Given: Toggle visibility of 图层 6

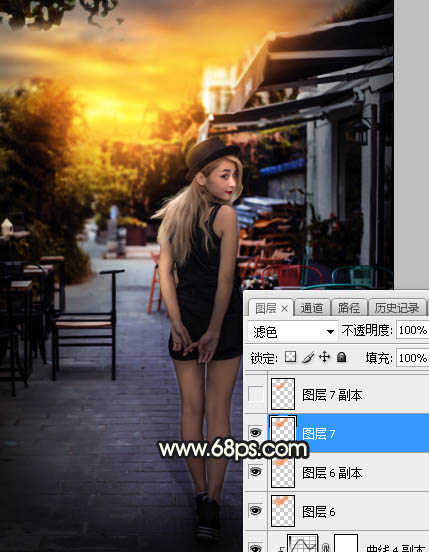Looking at the screenshot, I should point(255,510).
